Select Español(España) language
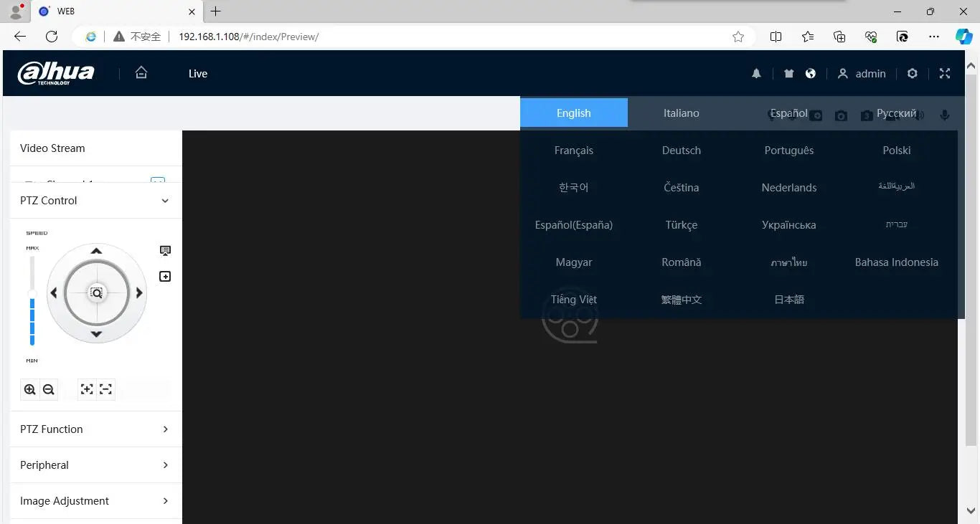 [x=574, y=224]
